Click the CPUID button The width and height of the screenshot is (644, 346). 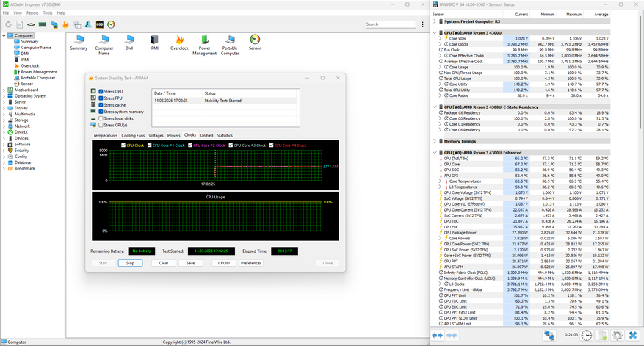pyautogui.click(x=223, y=262)
